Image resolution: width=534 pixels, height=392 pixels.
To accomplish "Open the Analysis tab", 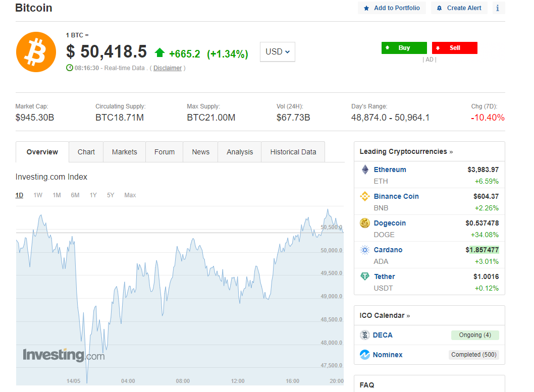I will 240,152.
